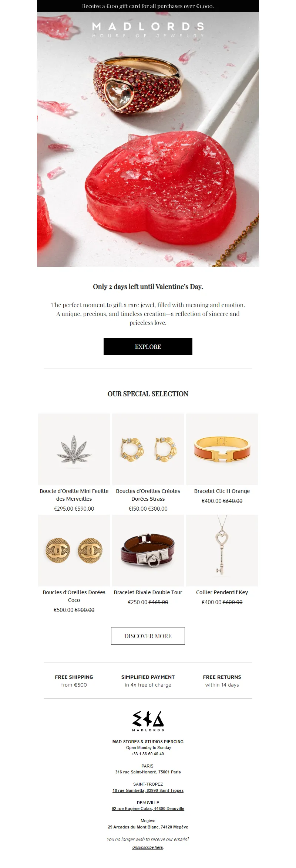Select the gold Coco earrings image
296x868 pixels.
tap(74, 550)
